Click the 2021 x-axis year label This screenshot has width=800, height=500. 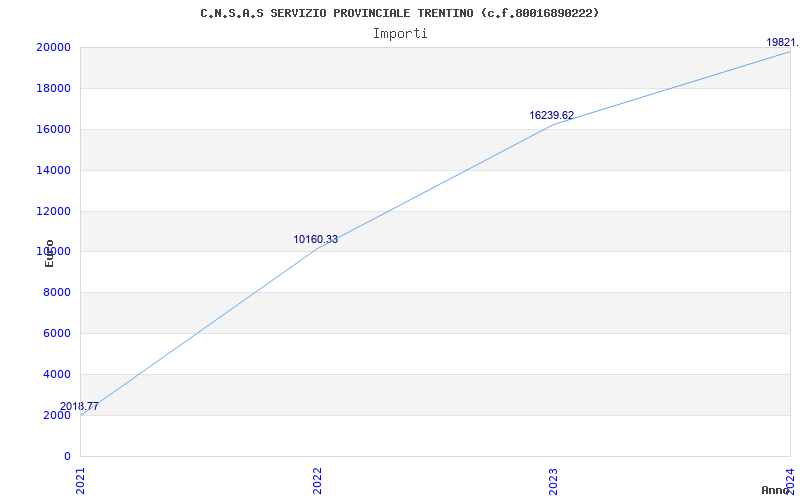click(80, 481)
